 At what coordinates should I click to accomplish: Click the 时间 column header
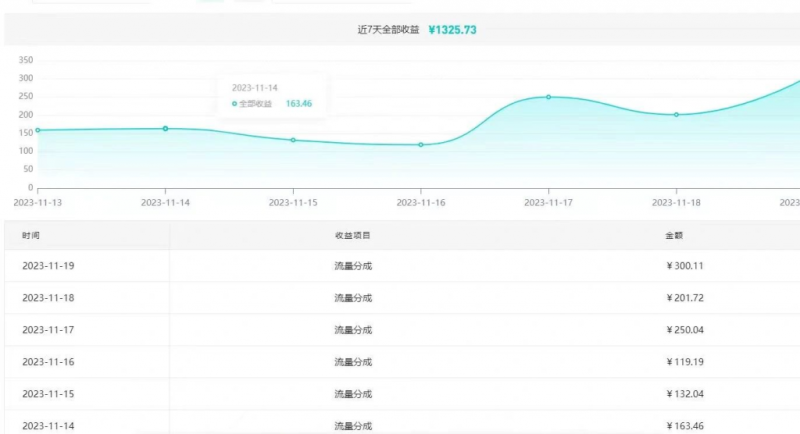click(31, 235)
